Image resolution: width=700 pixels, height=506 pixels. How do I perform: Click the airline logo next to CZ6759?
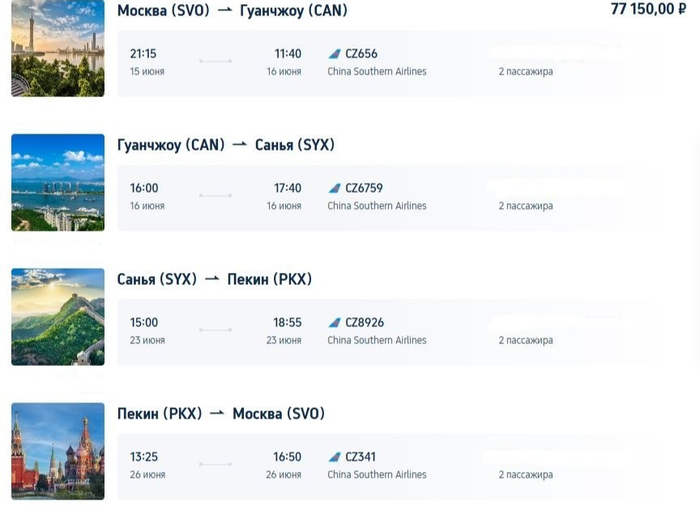(x=334, y=188)
